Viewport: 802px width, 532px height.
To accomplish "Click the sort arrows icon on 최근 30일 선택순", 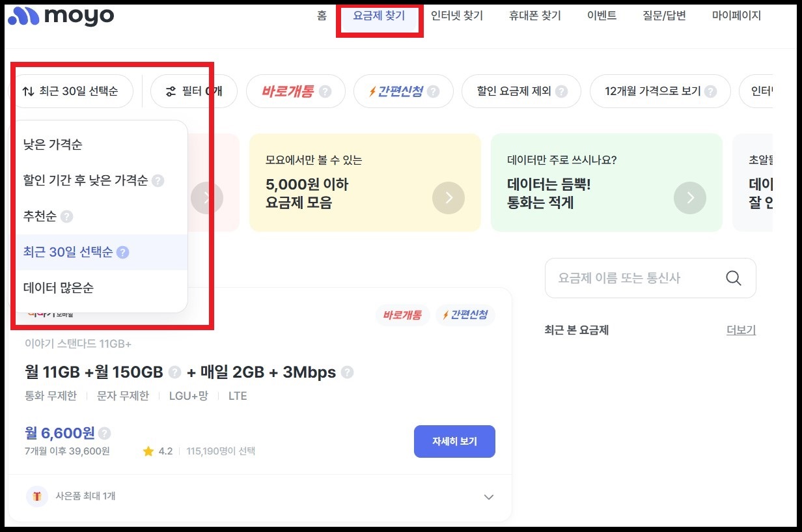I will coord(28,91).
